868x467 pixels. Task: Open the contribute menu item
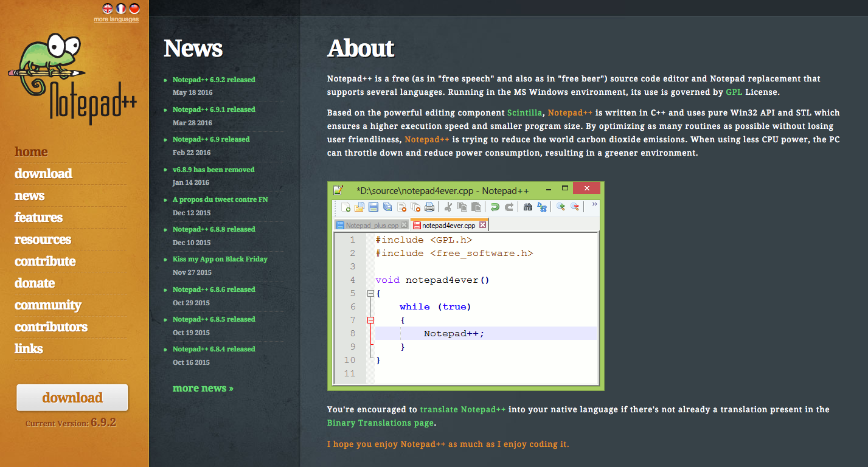tap(45, 261)
